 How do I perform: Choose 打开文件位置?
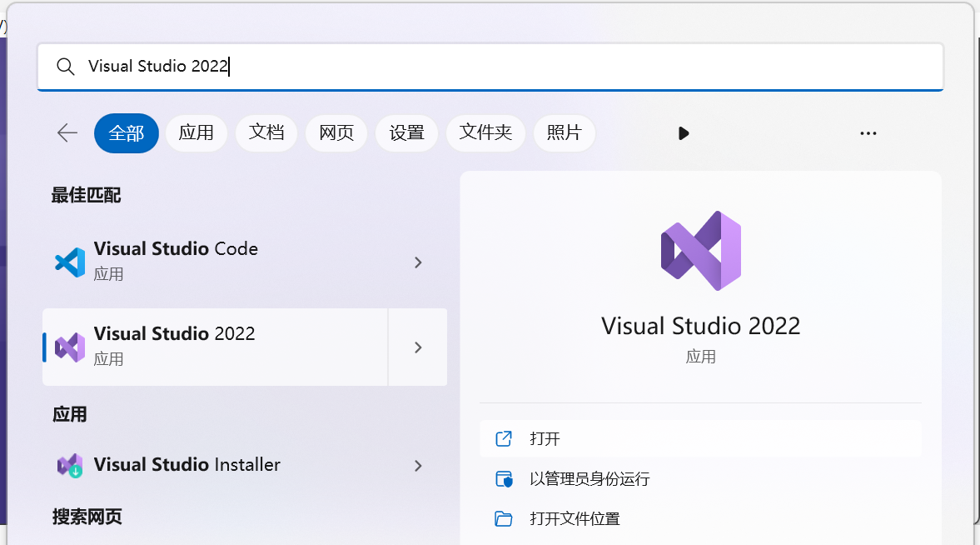pyautogui.click(x=700, y=519)
